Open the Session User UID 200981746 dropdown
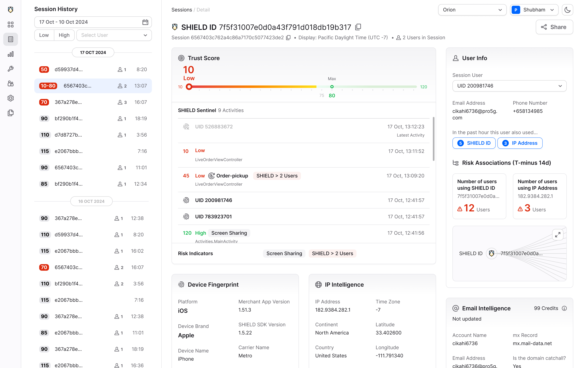588x368 pixels. [509, 86]
